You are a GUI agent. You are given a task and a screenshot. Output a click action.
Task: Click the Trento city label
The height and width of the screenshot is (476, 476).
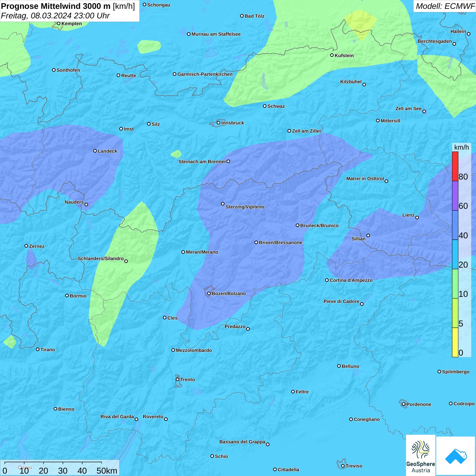click(x=188, y=379)
